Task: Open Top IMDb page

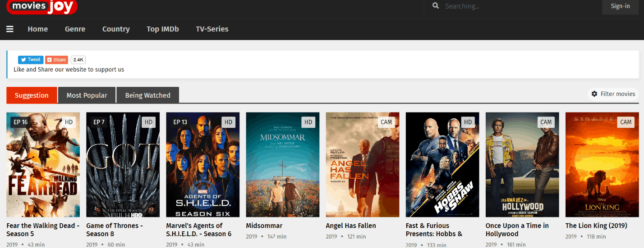Action: (163, 29)
